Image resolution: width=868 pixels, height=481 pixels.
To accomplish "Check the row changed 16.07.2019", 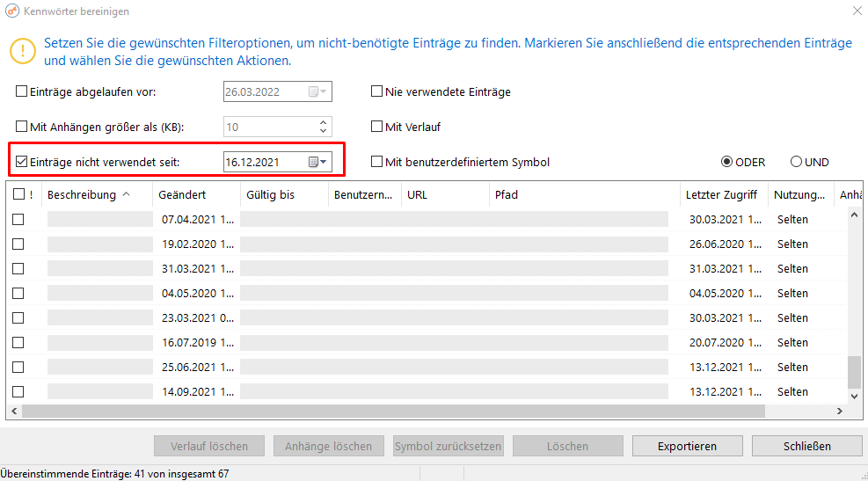I will coord(18,343).
